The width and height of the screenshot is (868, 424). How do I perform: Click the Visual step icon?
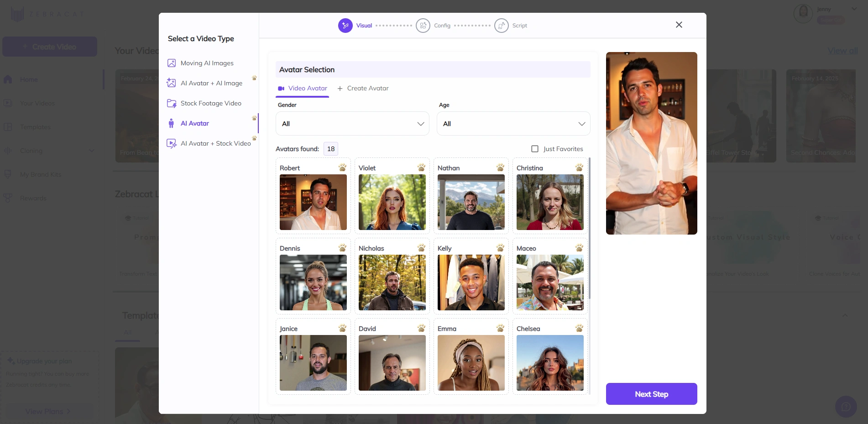pos(345,26)
